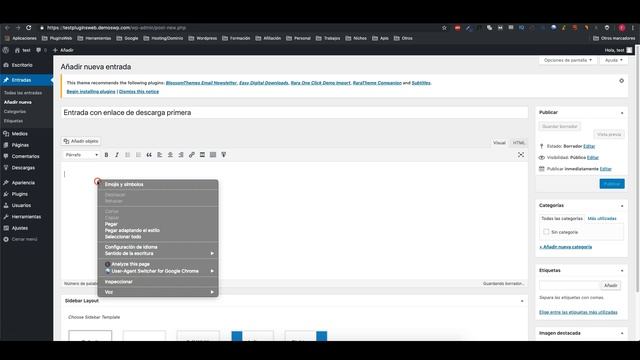Choose Emojis y símbolos from context menu
The width and height of the screenshot is (640, 360).
158,184
